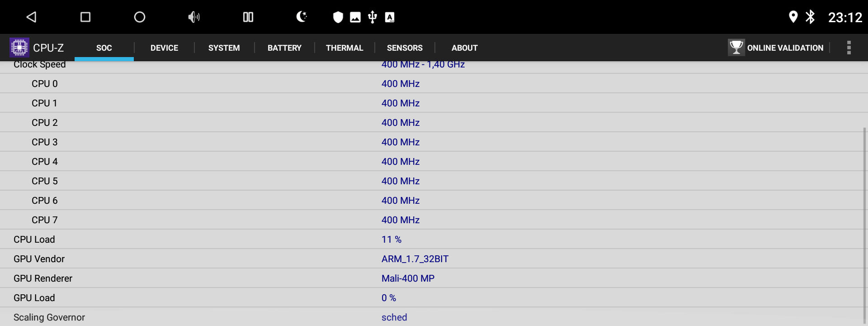Switch to the SYSTEM tab

[x=224, y=48]
